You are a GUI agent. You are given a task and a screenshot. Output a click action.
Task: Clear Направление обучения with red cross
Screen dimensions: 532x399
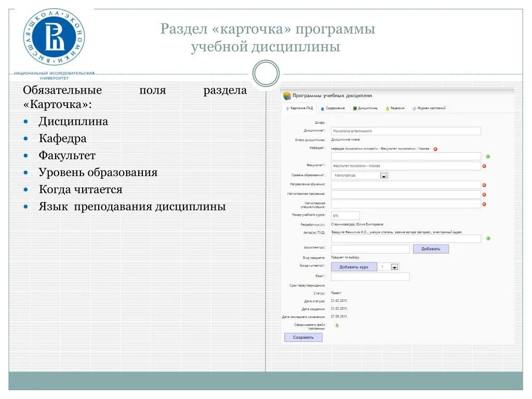[484, 185]
